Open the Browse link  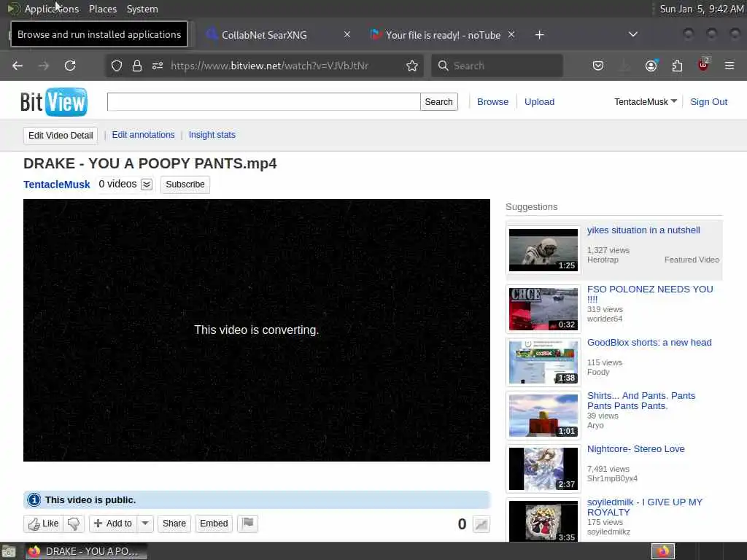(x=492, y=101)
